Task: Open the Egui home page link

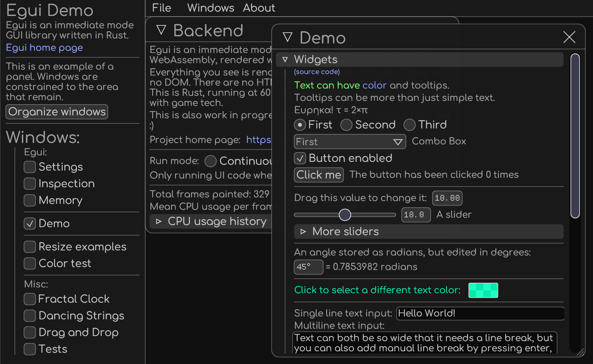Action: tap(44, 48)
